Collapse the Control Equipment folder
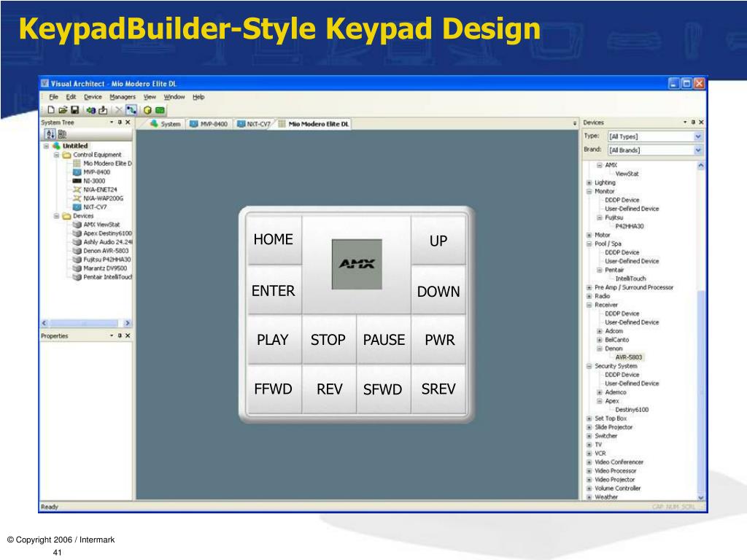 (56, 155)
